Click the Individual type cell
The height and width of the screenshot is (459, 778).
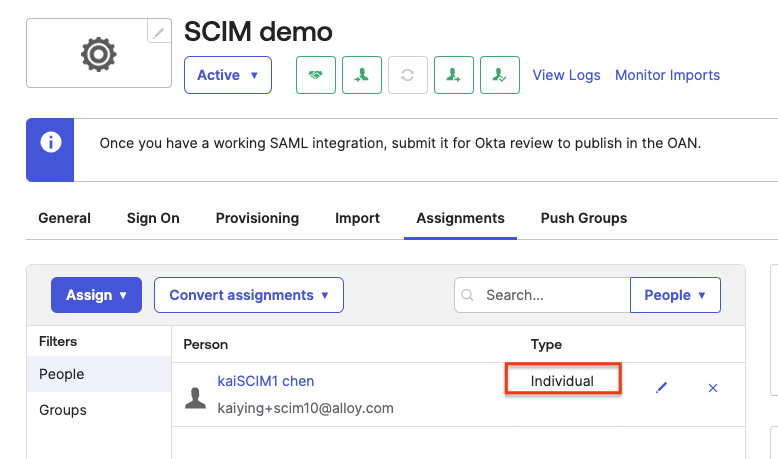point(562,381)
